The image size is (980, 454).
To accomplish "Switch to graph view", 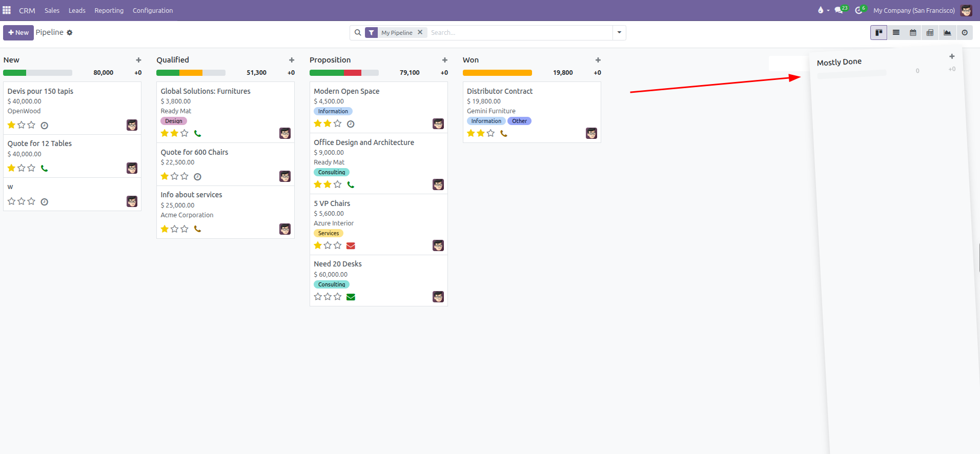I will (x=947, y=33).
